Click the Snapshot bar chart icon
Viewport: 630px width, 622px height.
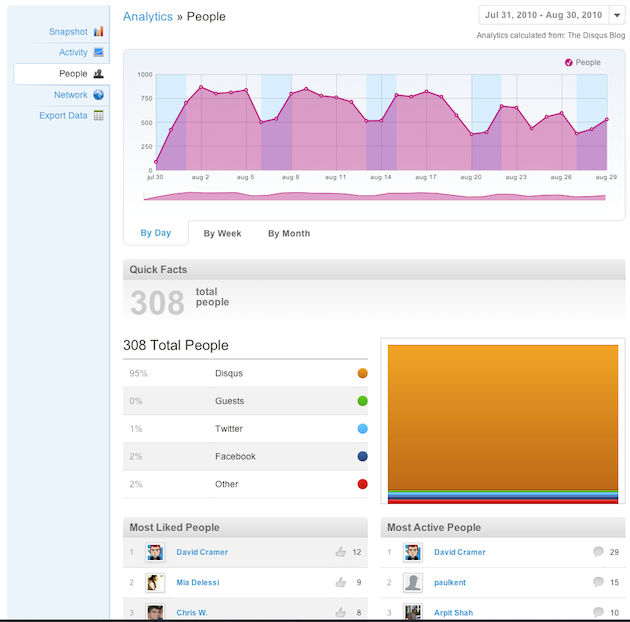[98, 31]
